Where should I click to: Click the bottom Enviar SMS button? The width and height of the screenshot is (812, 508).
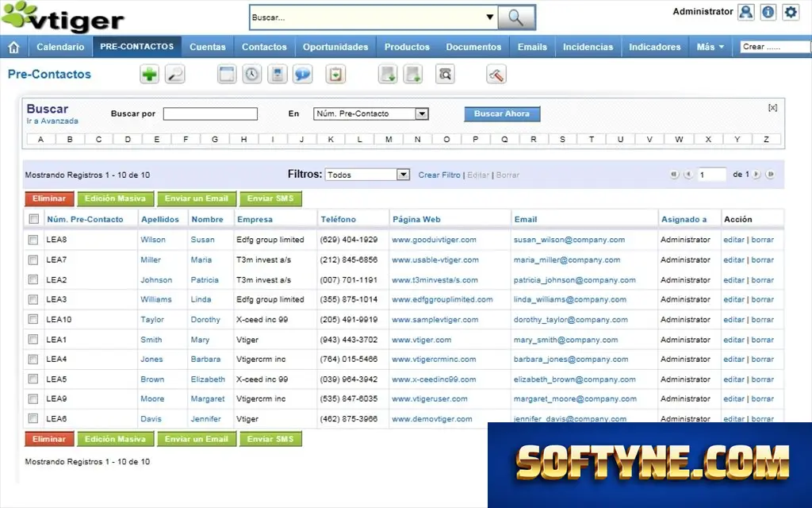(270, 439)
